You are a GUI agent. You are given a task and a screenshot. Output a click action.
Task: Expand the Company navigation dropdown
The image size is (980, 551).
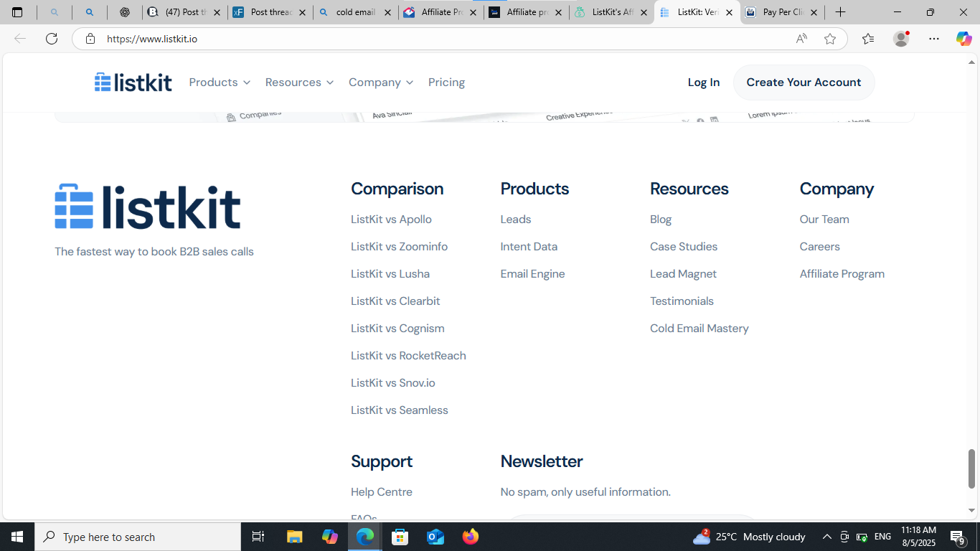[x=381, y=83]
